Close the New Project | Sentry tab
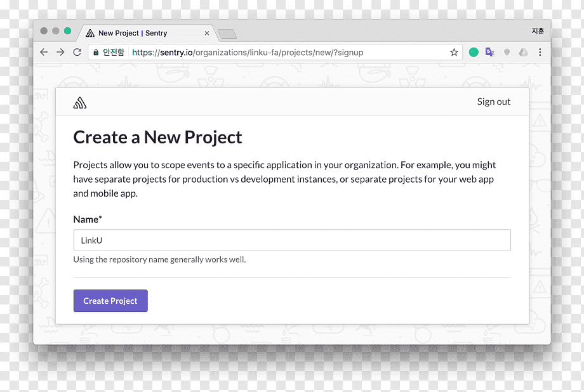Screen dimensions: 584x392 pos(207,33)
